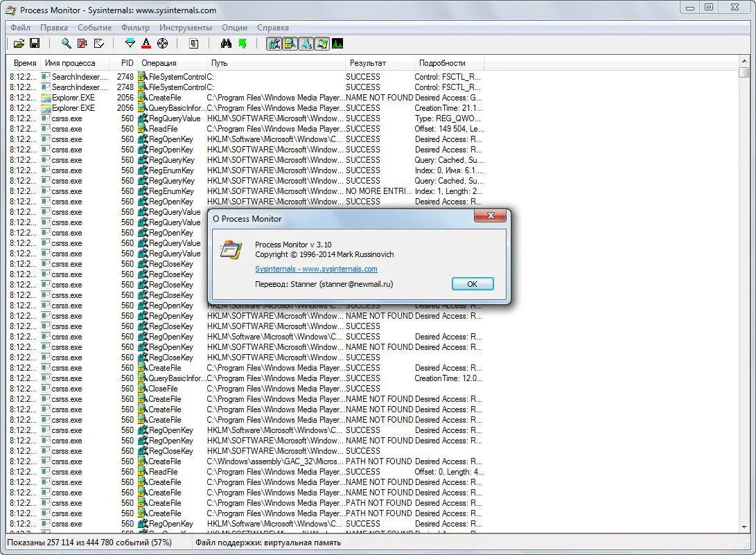The image size is (756, 555).
Task: Click detail 'Index: 0, Имя: 6.1....'
Action: [x=449, y=170]
